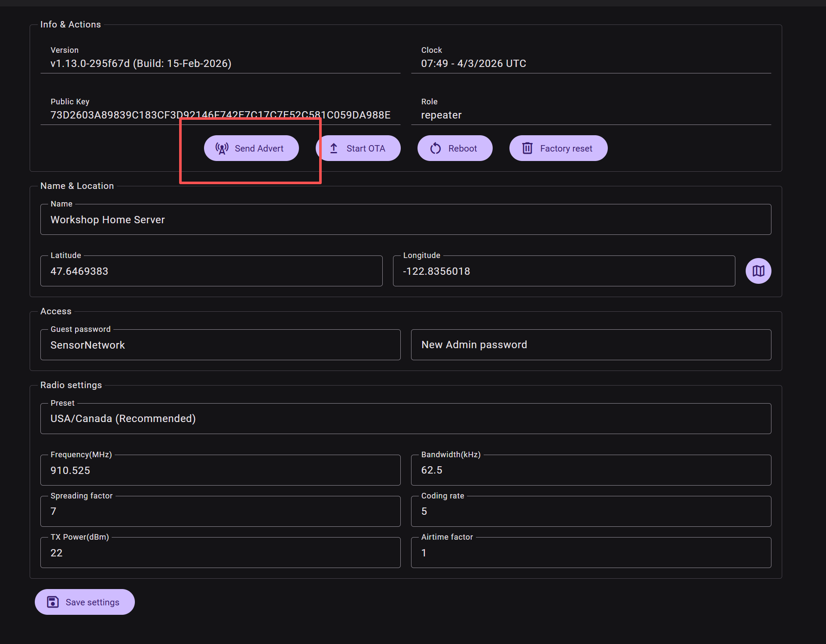Click the TX Power(dBm) input
The height and width of the screenshot is (644, 826).
[x=220, y=553]
